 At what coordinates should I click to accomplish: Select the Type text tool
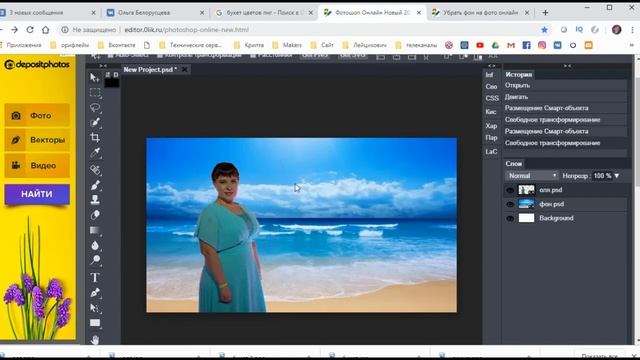click(x=95, y=278)
